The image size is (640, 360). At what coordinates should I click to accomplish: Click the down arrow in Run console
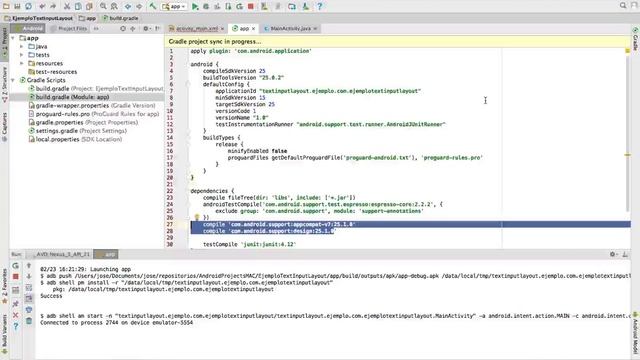29,277
